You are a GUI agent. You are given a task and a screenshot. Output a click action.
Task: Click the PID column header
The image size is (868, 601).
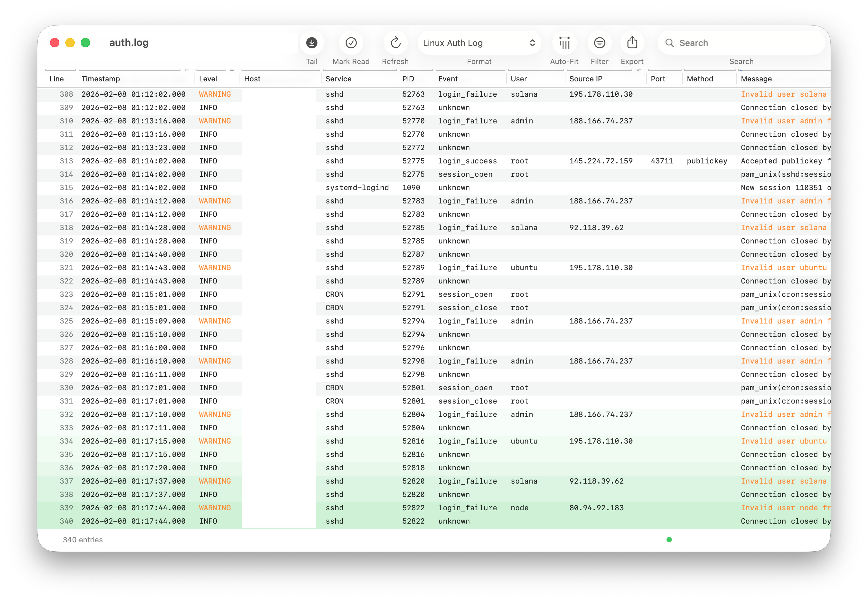[x=408, y=79]
